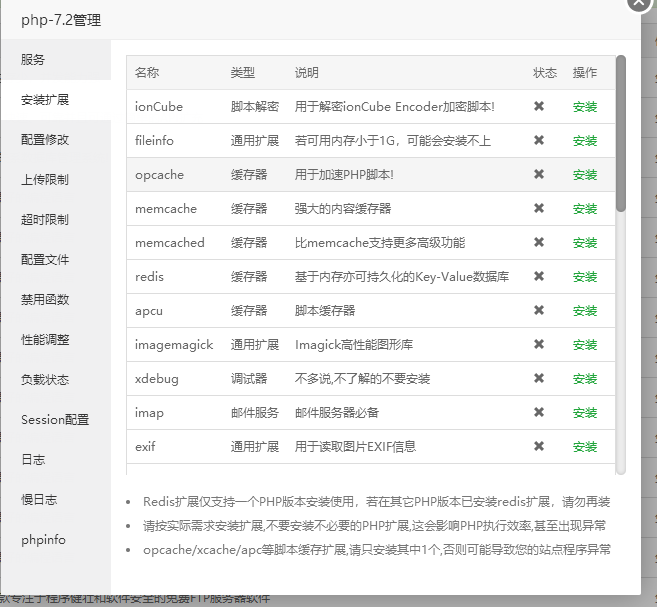This screenshot has width=657, height=607.
Task: Click description 邮件服务器必备
Action: tap(337, 413)
